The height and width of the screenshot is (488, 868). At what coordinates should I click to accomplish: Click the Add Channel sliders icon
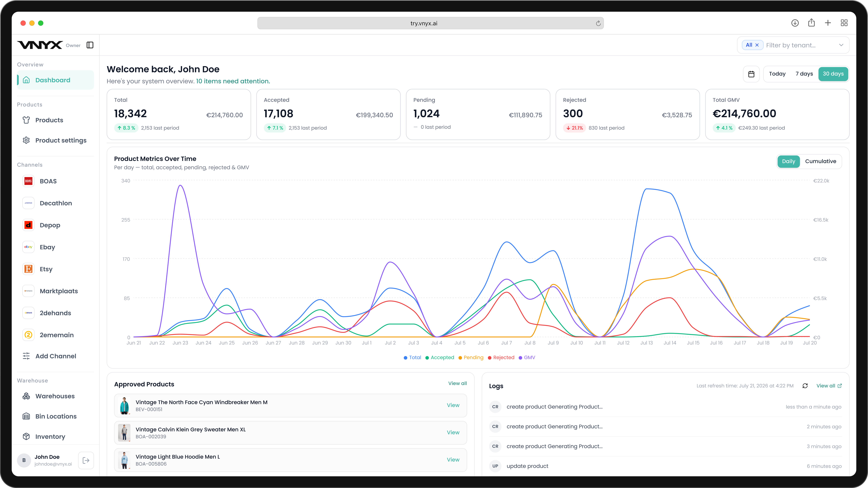tap(26, 356)
